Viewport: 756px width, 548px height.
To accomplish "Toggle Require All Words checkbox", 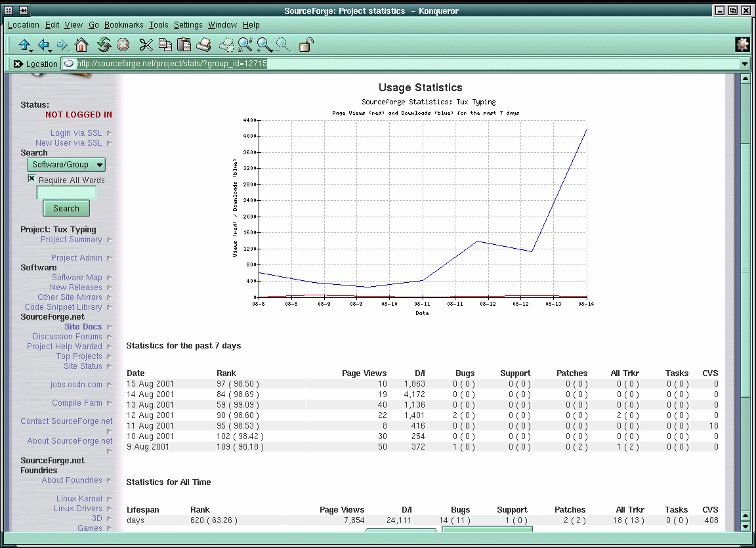I will tap(31, 179).
